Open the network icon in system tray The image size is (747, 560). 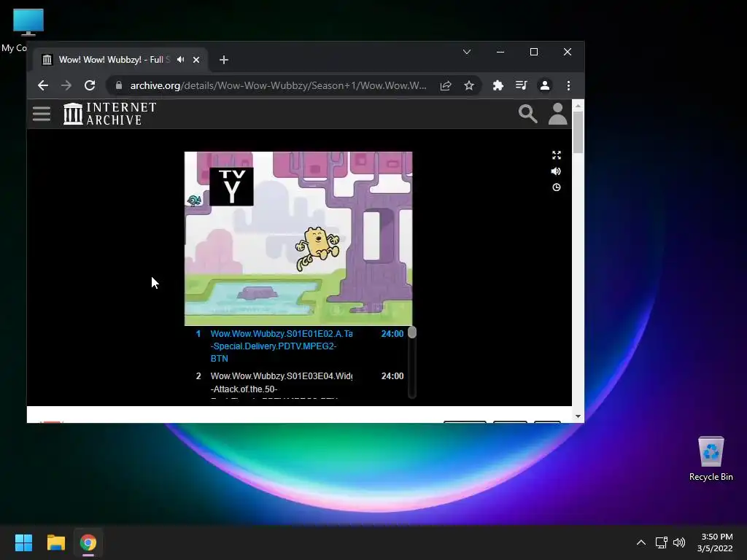tap(661, 542)
